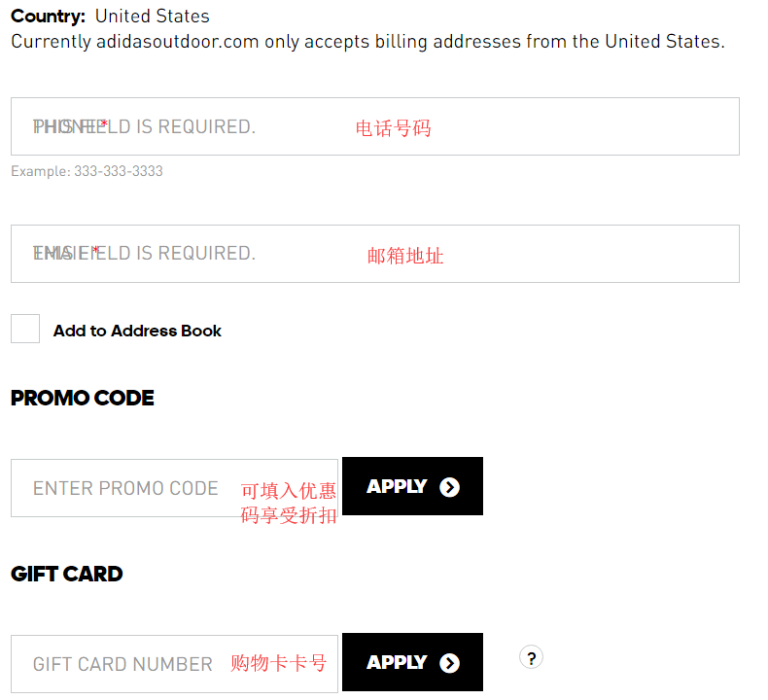Click the Country: United States text
Viewport: 768px width, 700px height.
pyautogui.click(x=110, y=17)
